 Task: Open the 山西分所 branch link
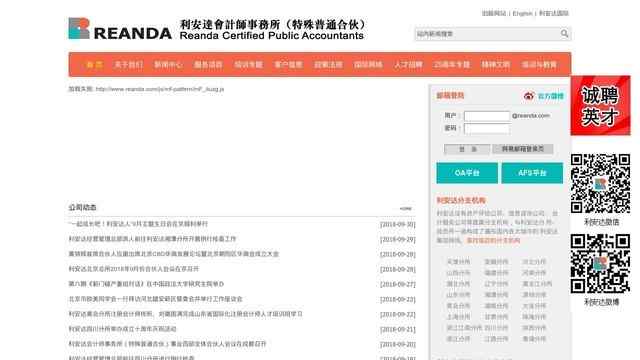pyautogui.click(x=458, y=273)
